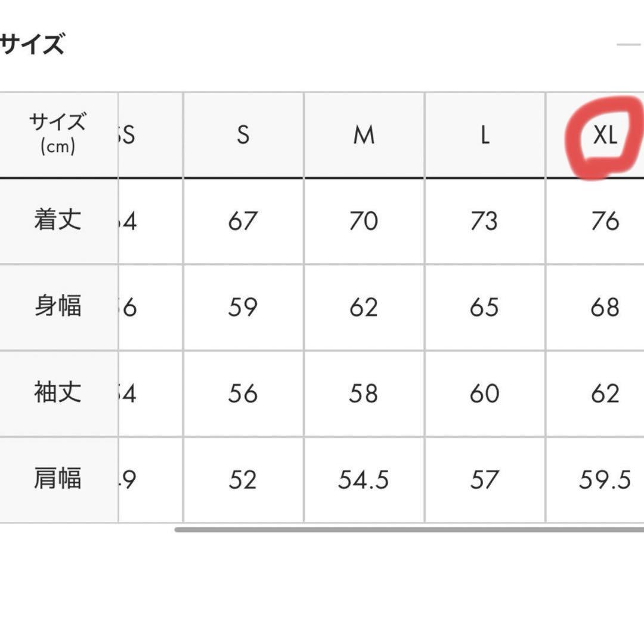644x644 pixels.
Task: Click the 68 body width cell
Action: click(605, 307)
